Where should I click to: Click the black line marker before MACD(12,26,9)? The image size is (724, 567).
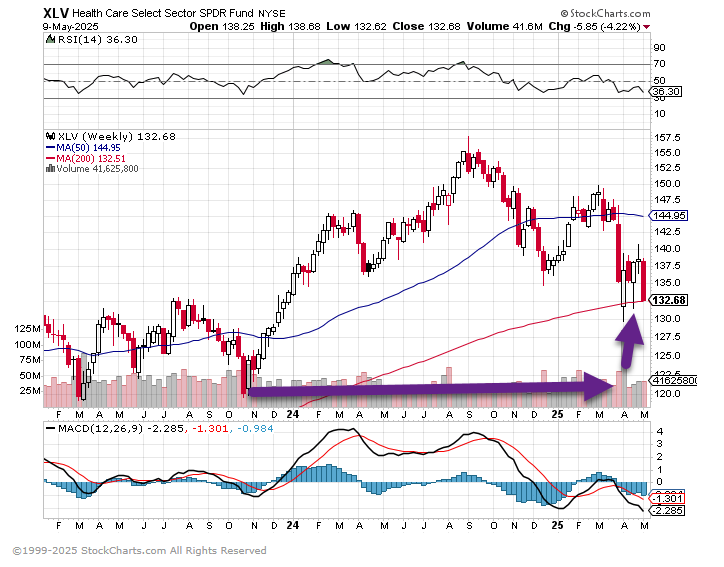(x=50, y=429)
